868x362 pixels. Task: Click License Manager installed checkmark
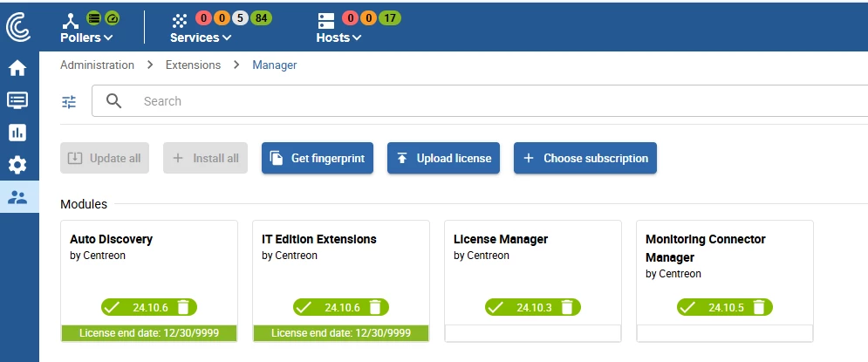click(496, 307)
